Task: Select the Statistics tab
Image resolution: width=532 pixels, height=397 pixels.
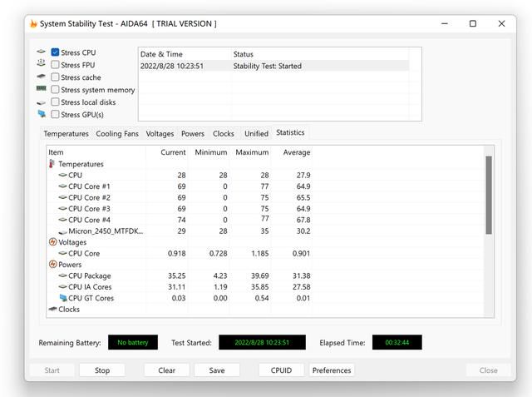Action: (x=290, y=132)
